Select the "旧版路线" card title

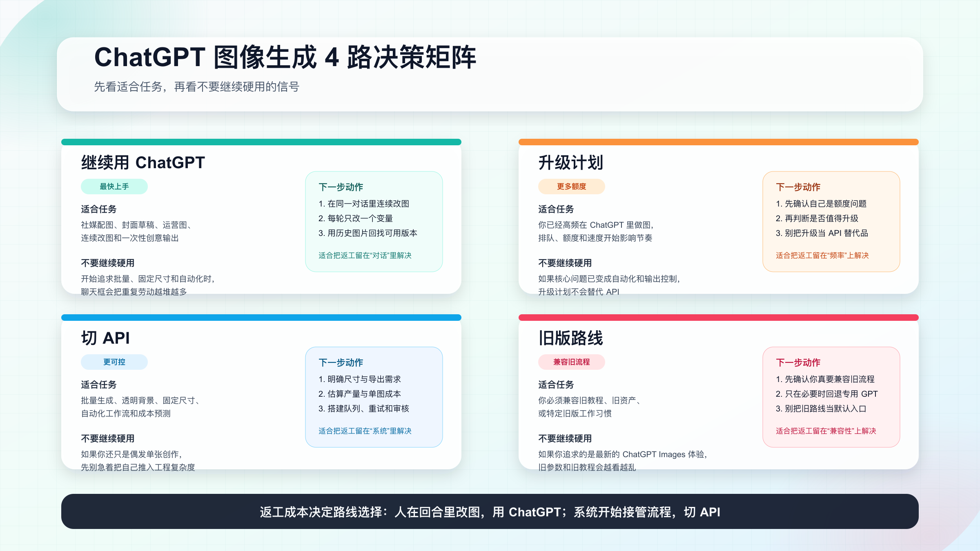coord(570,338)
